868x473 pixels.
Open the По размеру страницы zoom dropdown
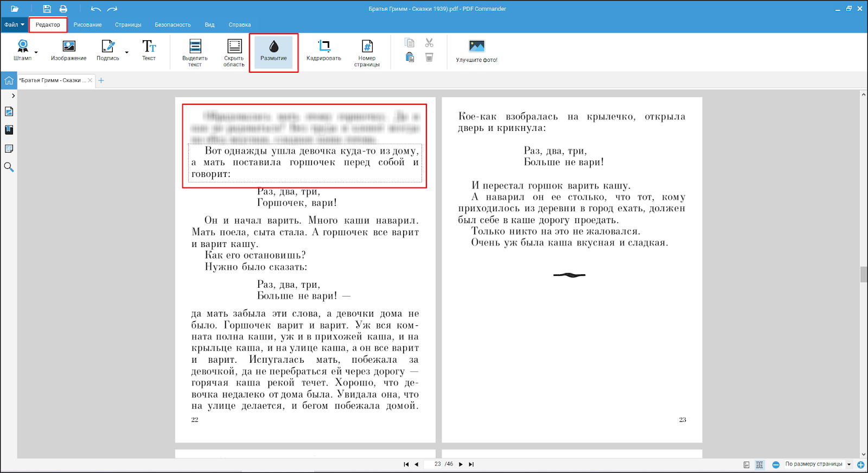click(818, 464)
